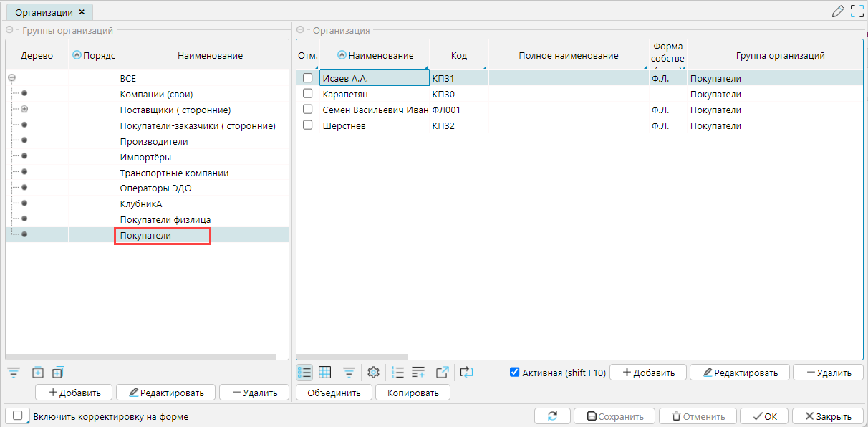Click filter icon under the groups tree
Image resolution: width=868 pixels, height=427 pixels.
[14, 372]
